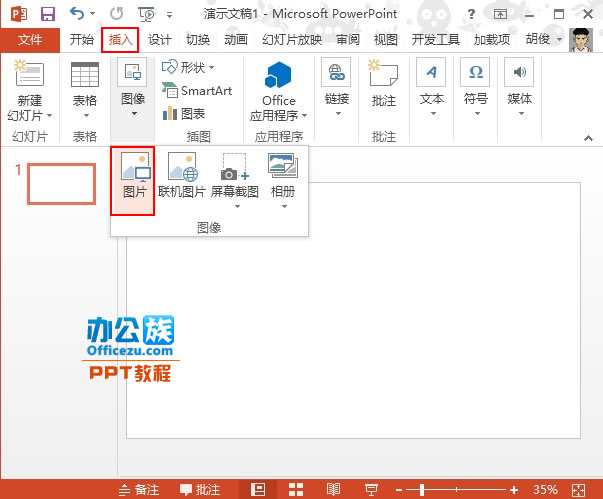Open the 视图 tab
The image size is (603, 499).
pos(385,39)
